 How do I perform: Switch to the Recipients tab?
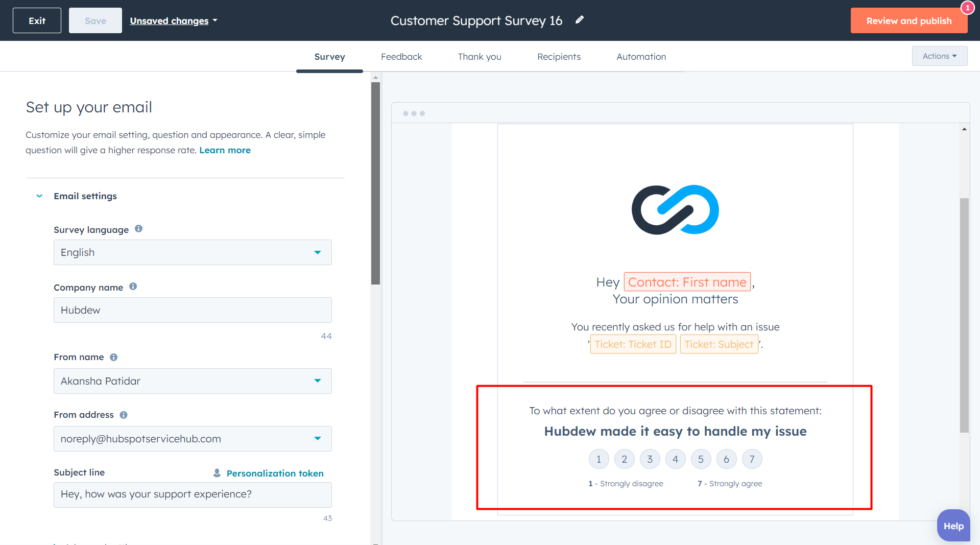click(559, 57)
